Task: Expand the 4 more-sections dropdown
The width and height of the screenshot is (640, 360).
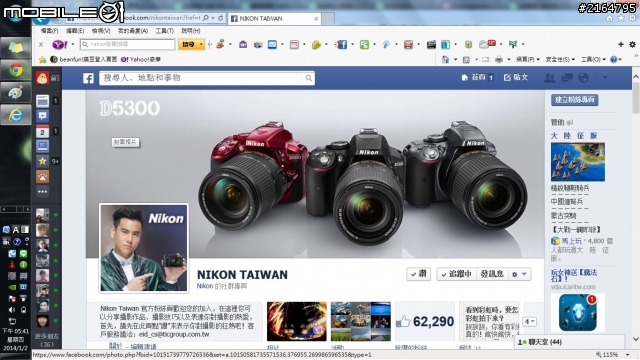Action: [530, 322]
